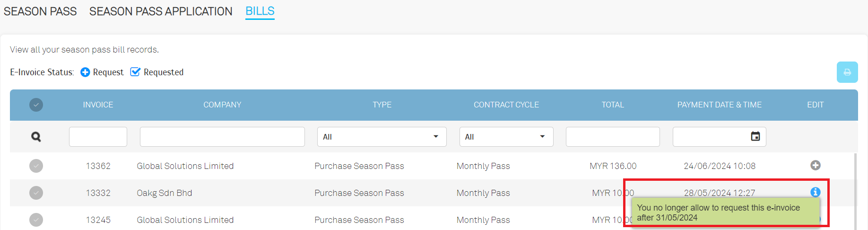Click the Requested checkmark legend icon
Viewport: 868px width, 230px height.
[x=135, y=72]
